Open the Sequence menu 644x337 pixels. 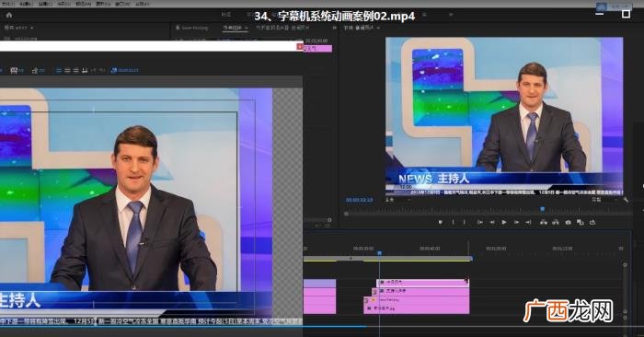[x=63, y=4]
